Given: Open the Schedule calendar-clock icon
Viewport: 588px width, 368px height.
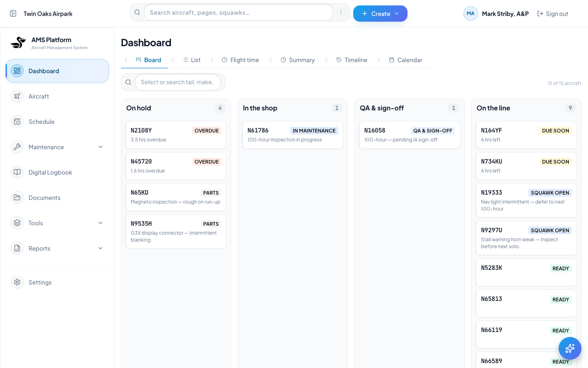Looking at the screenshot, I should (x=17, y=122).
